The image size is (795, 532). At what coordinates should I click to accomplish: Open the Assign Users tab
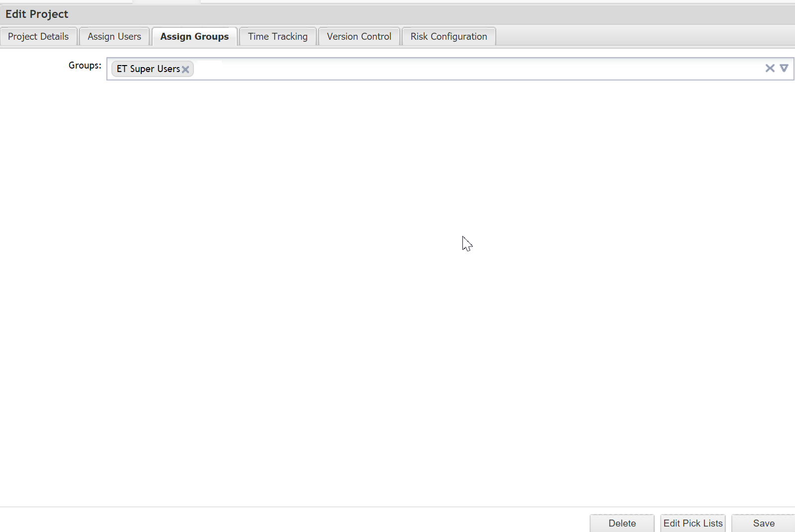(x=114, y=37)
